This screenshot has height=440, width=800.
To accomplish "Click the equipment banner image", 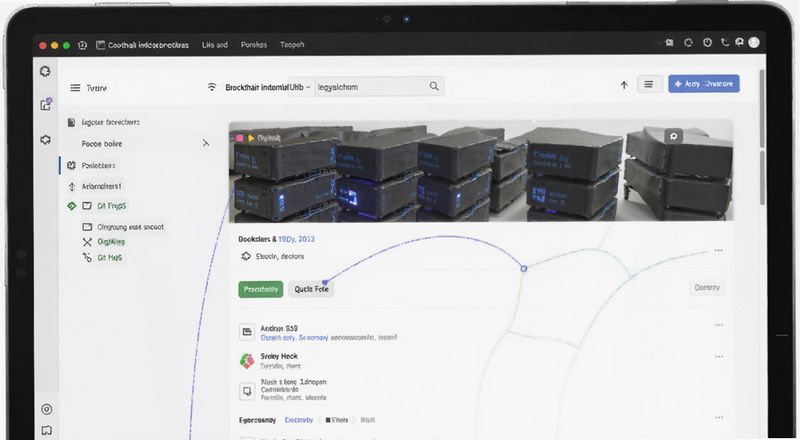I will (x=481, y=172).
